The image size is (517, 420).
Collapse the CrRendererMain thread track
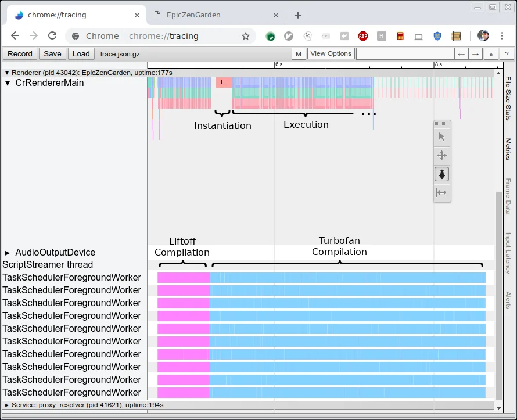(x=8, y=83)
